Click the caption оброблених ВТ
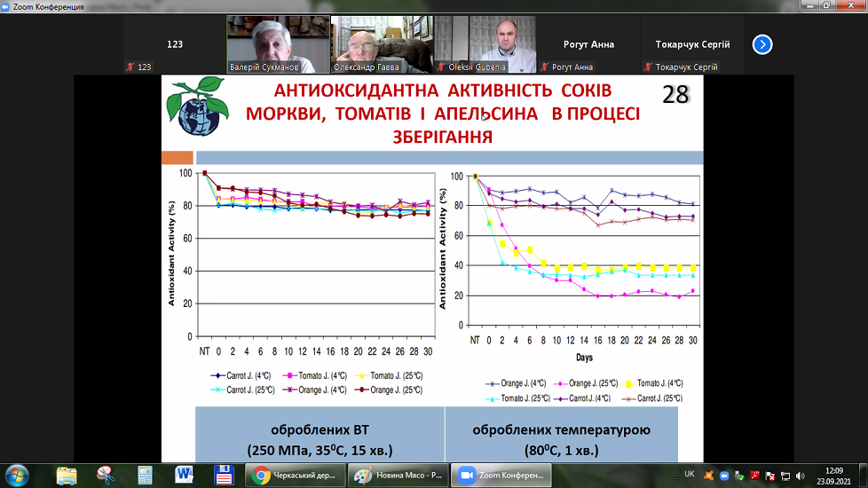868x488 pixels. pos(320,430)
